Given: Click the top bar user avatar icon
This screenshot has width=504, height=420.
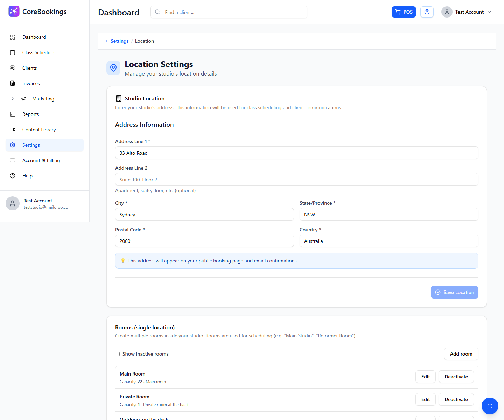Looking at the screenshot, I should coord(447,12).
